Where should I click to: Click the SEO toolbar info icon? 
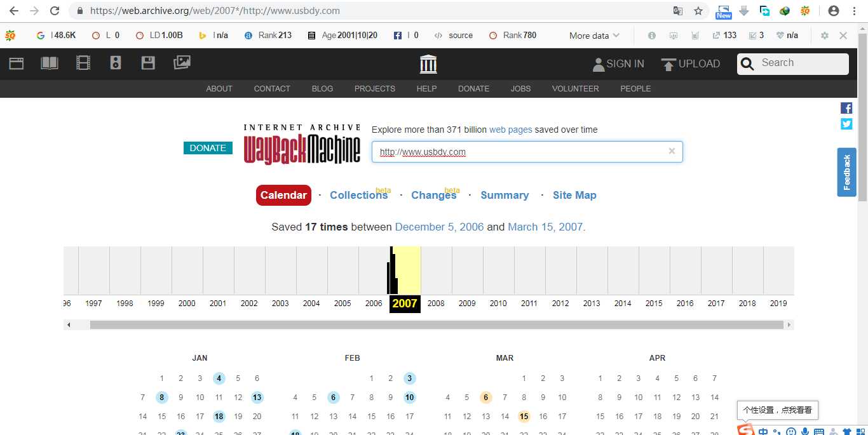[x=652, y=36]
